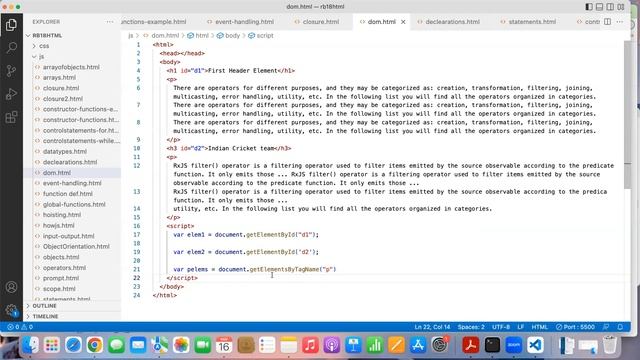640x360 pixels.
Task: Switch to dom.html tab
Action: [381, 22]
